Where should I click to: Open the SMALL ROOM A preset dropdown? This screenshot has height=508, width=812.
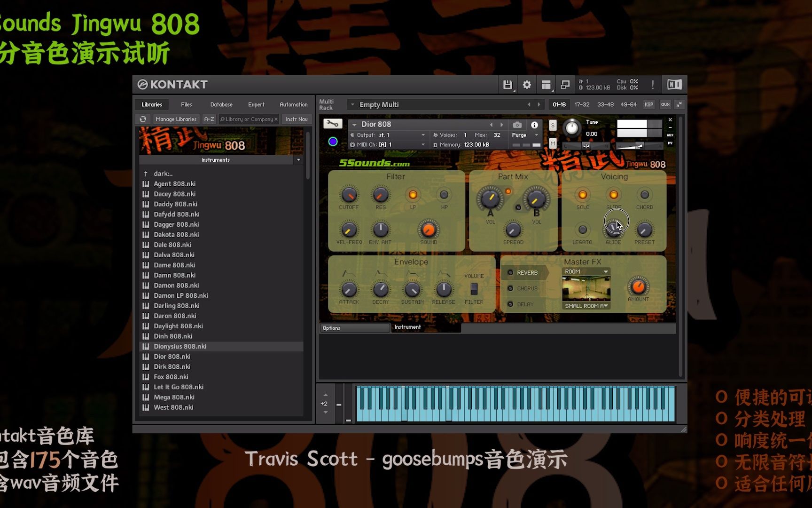point(586,306)
